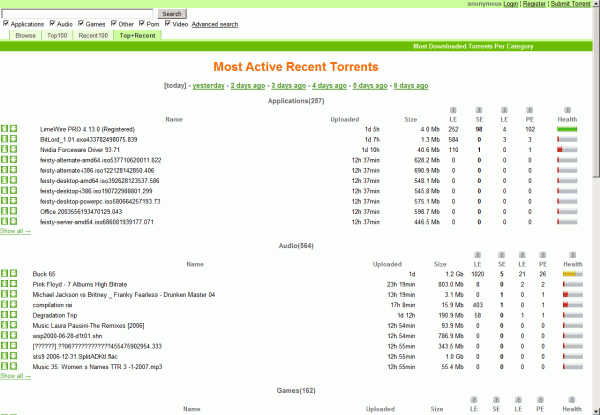Click download icon for feisty-alternate-i386.iso torrent
The width and height of the screenshot is (600, 415).
pos(13,170)
